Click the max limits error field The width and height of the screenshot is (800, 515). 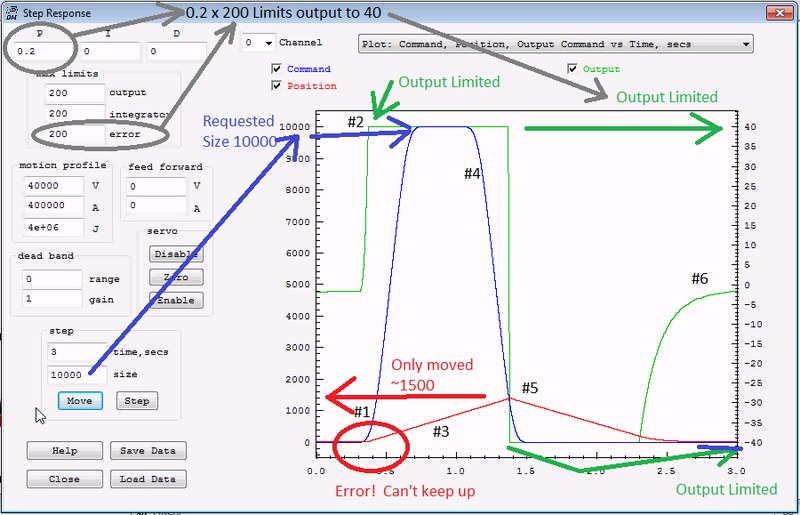72,132
